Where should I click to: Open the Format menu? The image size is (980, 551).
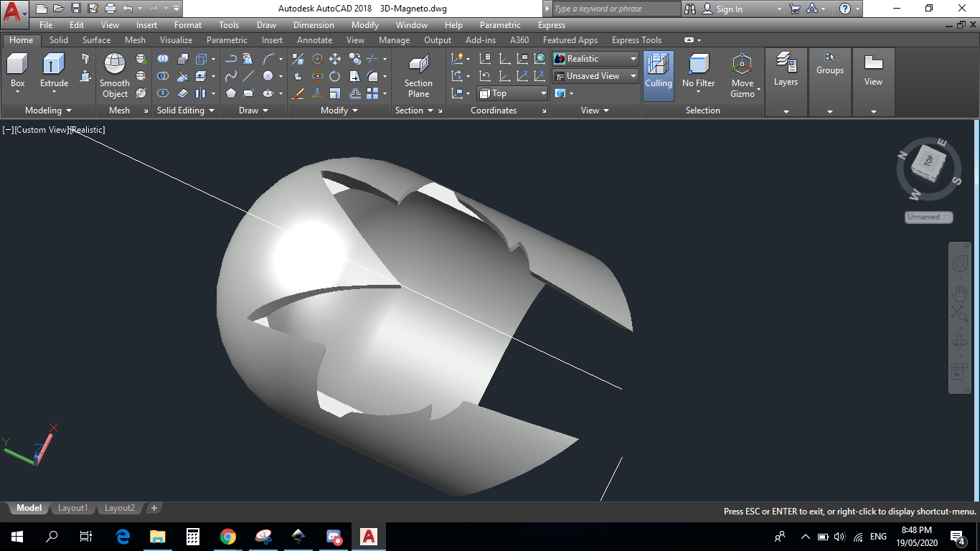coord(188,24)
